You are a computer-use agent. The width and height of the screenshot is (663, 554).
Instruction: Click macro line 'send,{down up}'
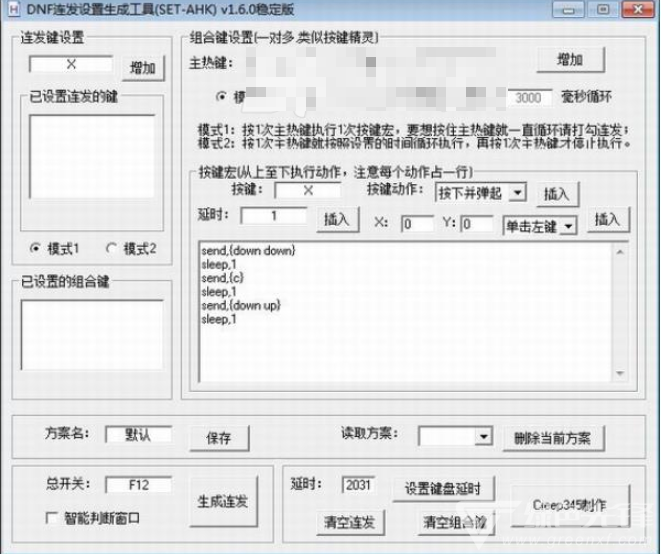(x=241, y=305)
